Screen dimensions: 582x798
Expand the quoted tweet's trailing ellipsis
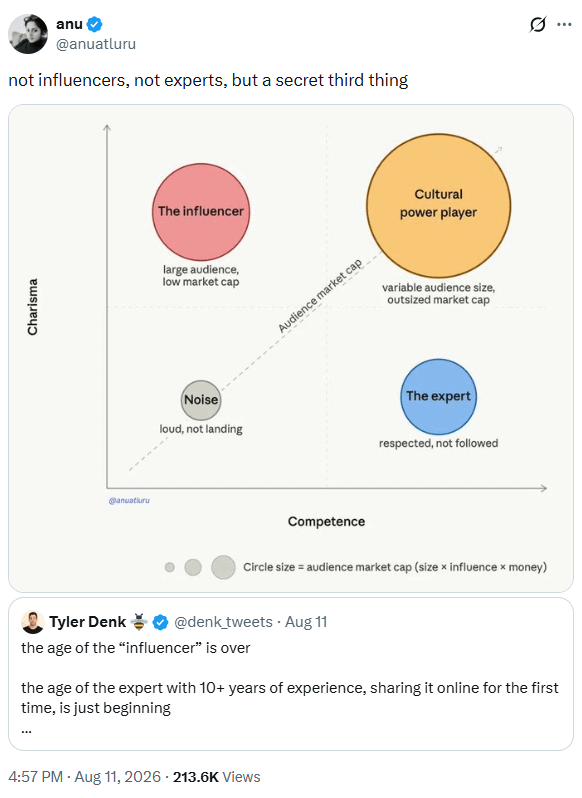[x=26, y=731]
